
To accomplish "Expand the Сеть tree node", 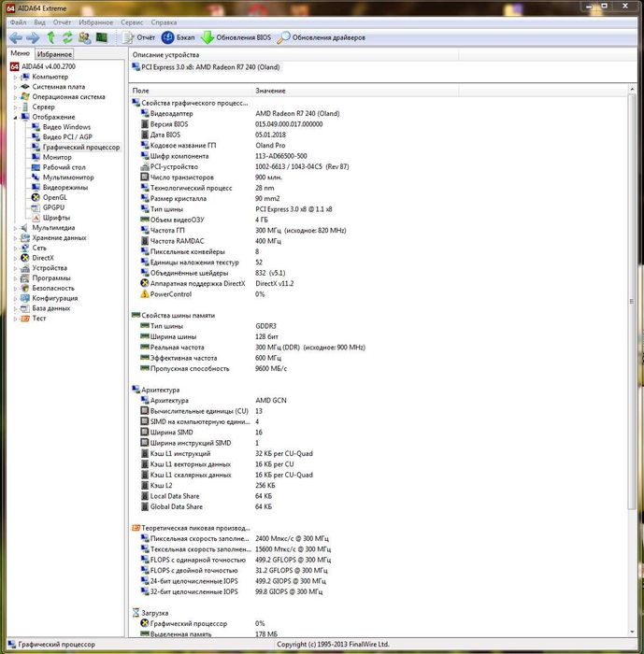I will [15, 249].
